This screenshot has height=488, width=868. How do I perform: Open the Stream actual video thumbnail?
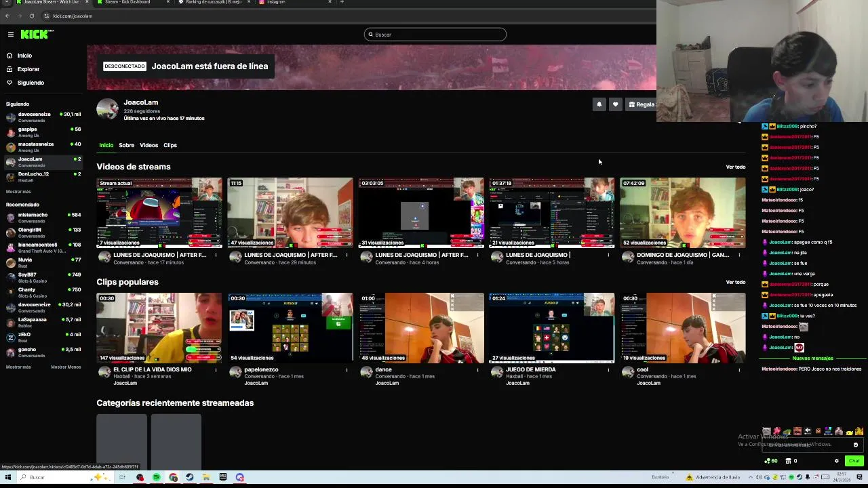point(159,213)
